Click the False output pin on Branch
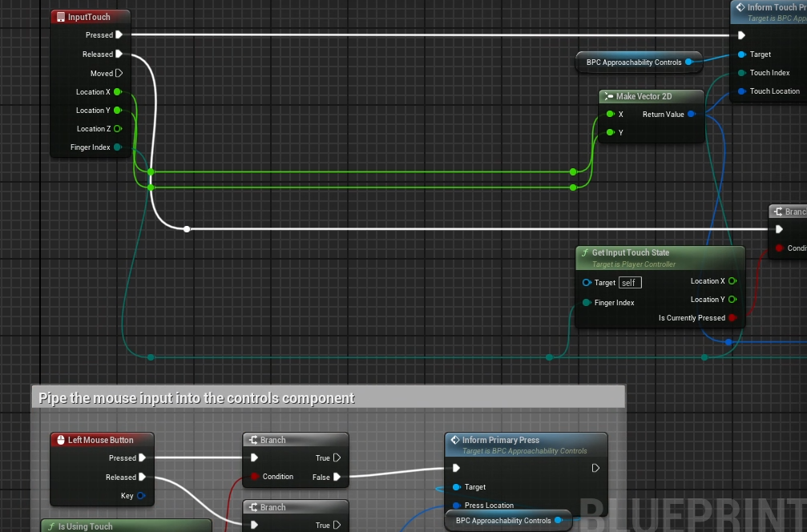This screenshot has height=532, width=807. (337, 477)
